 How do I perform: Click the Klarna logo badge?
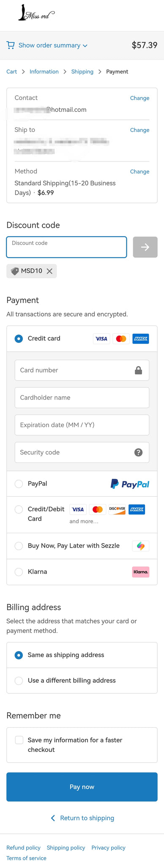click(x=141, y=572)
